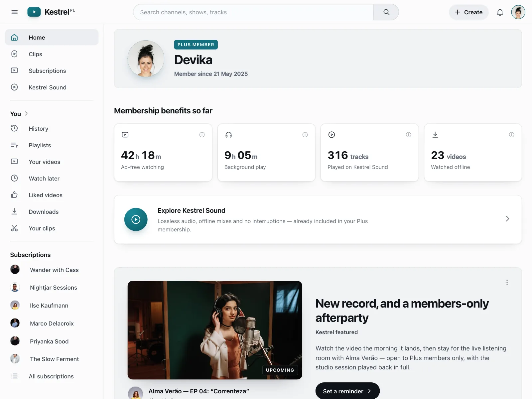Screen dimensions: 532x399
Task: Click the video title "Alma Verão — EP 04"
Action: tap(199, 391)
